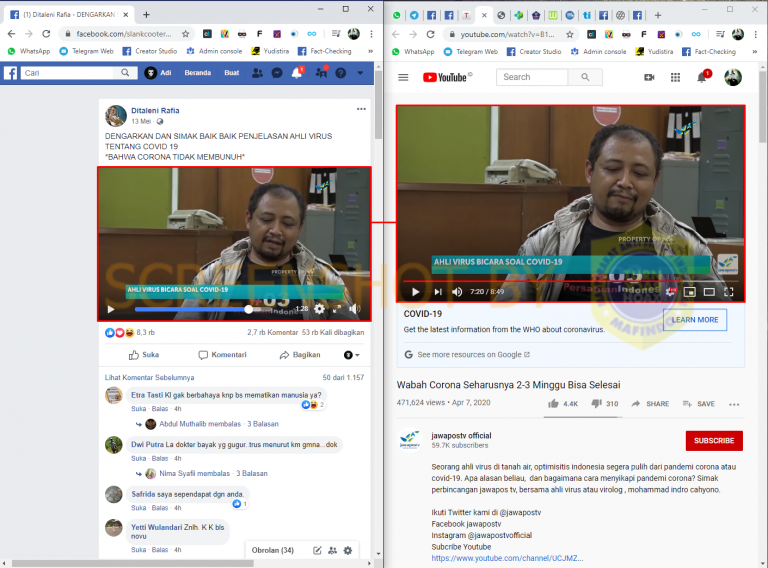Viewport: 768px width, 568px height.
Task: Open YouTube player settings gear
Action: coord(670,292)
